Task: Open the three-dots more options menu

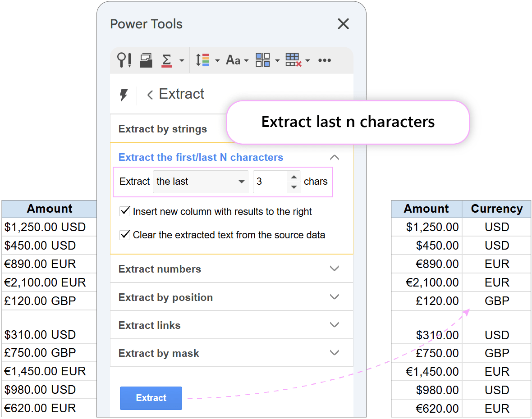Action: (x=324, y=60)
